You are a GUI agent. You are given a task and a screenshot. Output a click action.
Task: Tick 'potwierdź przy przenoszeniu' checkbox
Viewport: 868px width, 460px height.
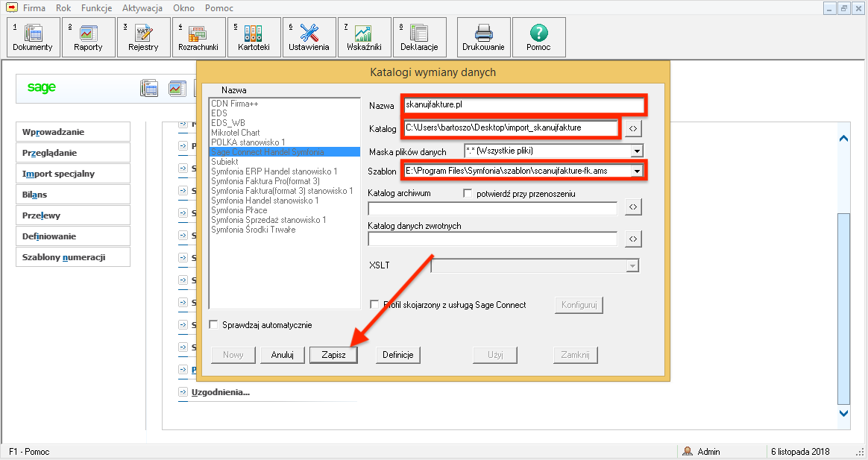click(468, 194)
